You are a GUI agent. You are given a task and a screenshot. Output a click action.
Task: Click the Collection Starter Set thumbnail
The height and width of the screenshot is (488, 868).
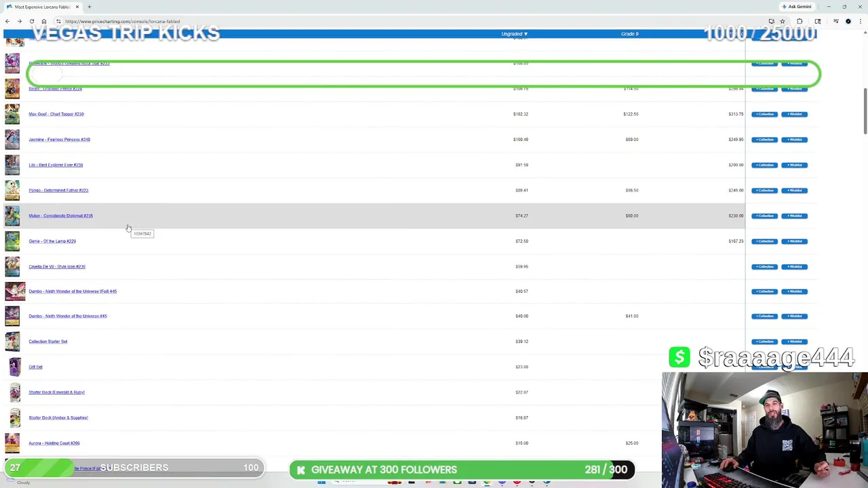click(x=12, y=342)
